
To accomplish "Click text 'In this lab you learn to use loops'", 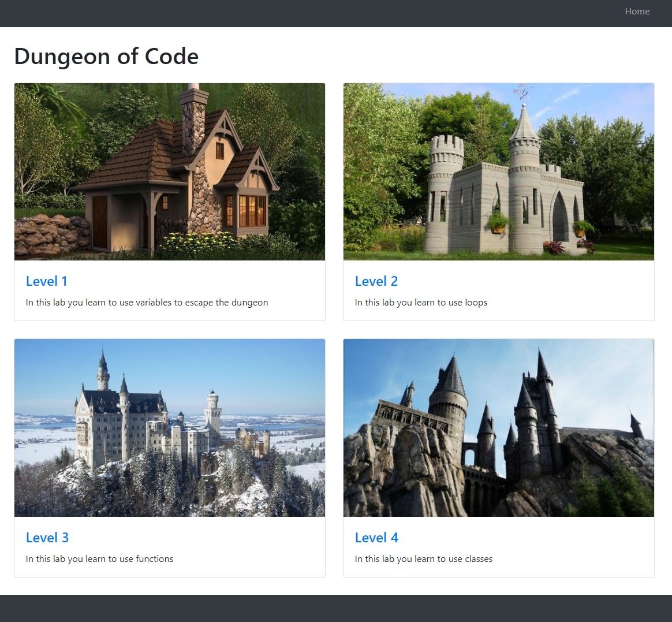I will [421, 303].
